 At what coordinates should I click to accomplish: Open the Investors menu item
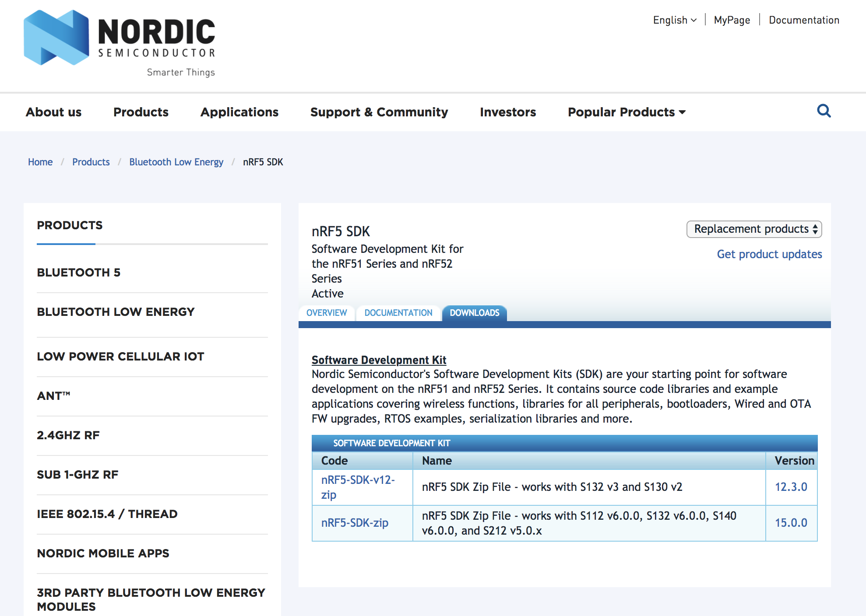pyautogui.click(x=508, y=112)
